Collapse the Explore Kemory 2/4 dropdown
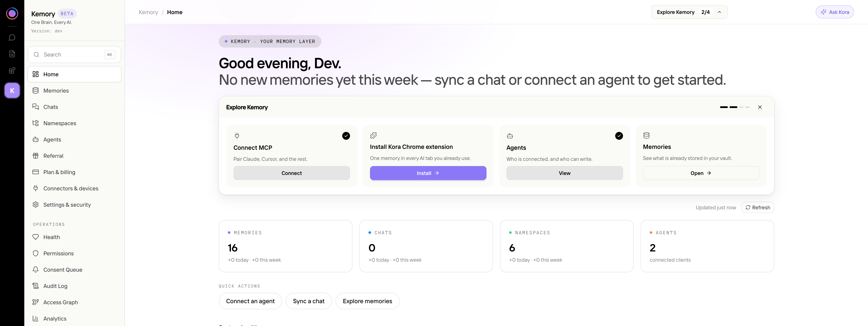Image resolution: width=868 pixels, height=326 pixels. coord(689,12)
